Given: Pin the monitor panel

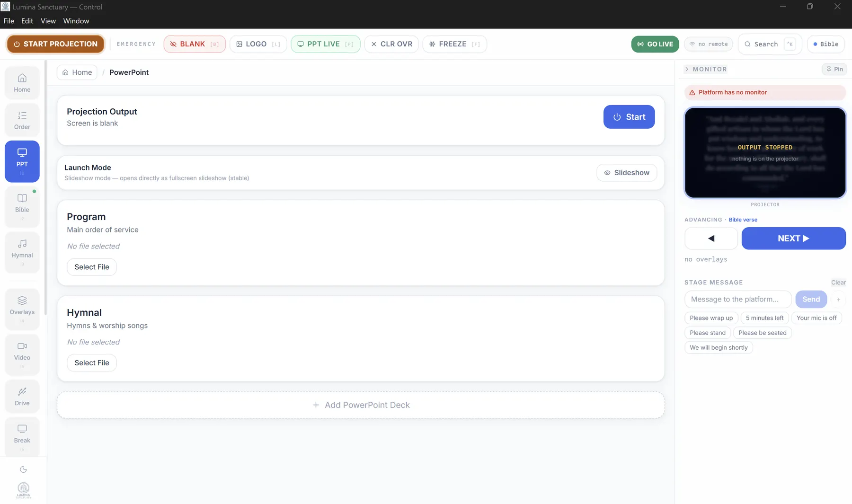Looking at the screenshot, I should tap(834, 69).
